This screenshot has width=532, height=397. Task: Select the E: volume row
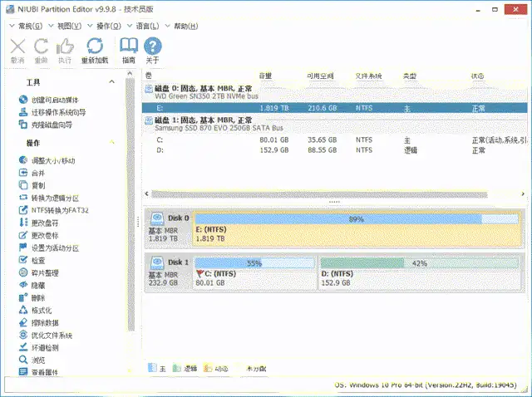pos(334,108)
